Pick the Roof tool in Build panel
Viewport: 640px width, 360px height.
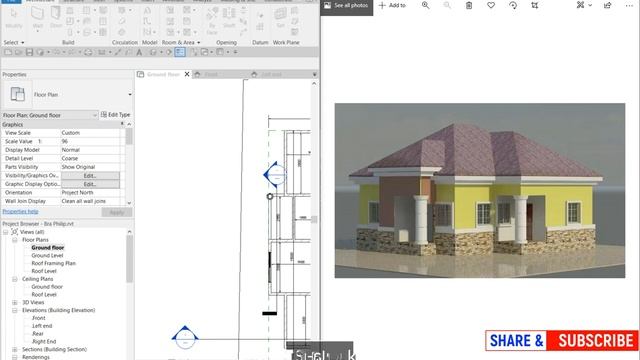coord(87,11)
